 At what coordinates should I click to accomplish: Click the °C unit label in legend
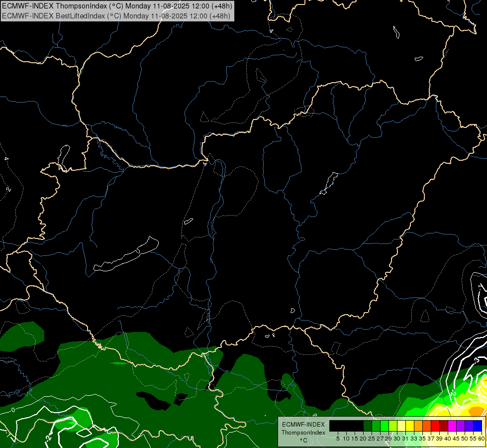point(304,441)
